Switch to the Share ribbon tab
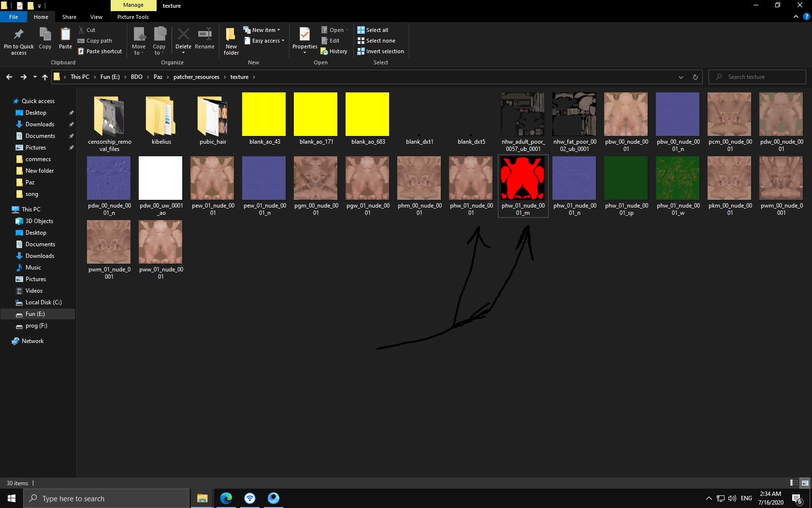 coord(69,17)
